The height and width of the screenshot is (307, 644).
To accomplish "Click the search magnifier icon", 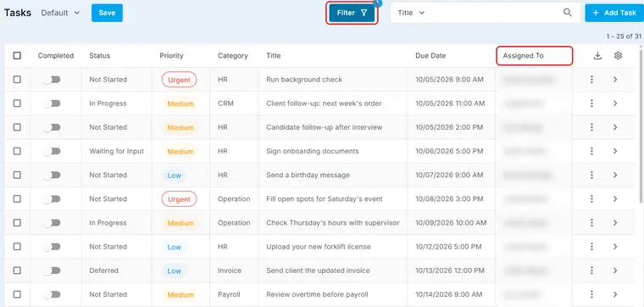I will pos(568,13).
